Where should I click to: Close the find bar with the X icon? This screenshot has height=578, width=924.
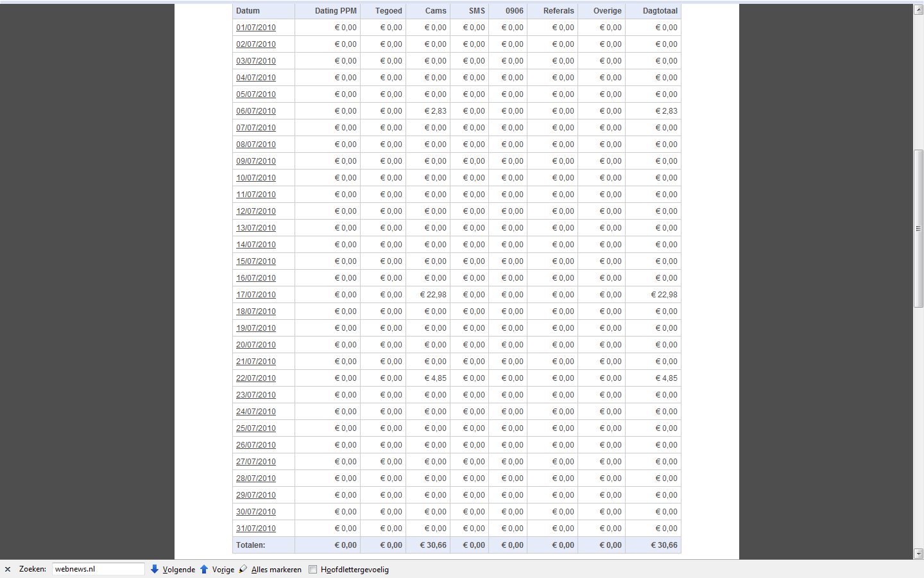point(8,570)
